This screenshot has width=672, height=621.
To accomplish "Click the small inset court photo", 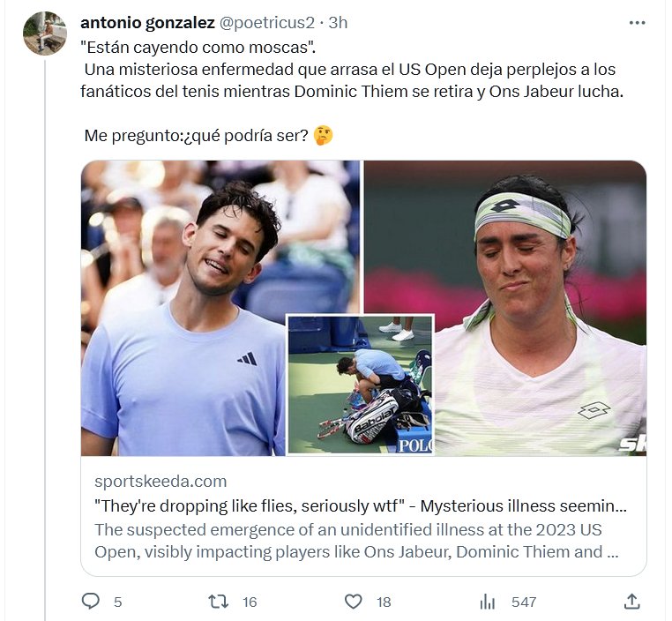I will click(x=360, y=384).
